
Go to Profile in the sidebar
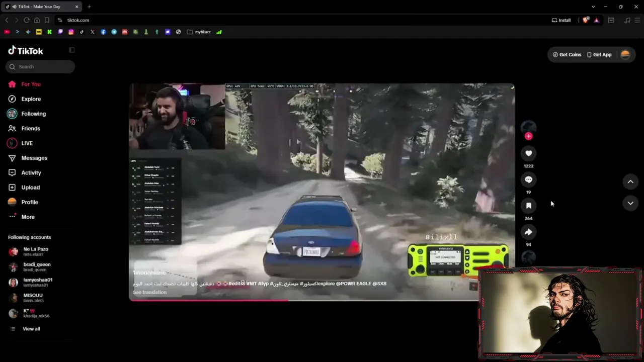point(30,202)
